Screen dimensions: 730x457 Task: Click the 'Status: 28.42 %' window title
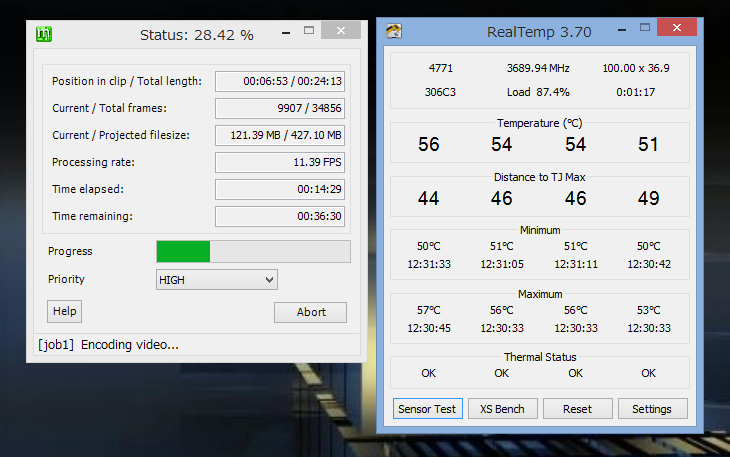196,35
